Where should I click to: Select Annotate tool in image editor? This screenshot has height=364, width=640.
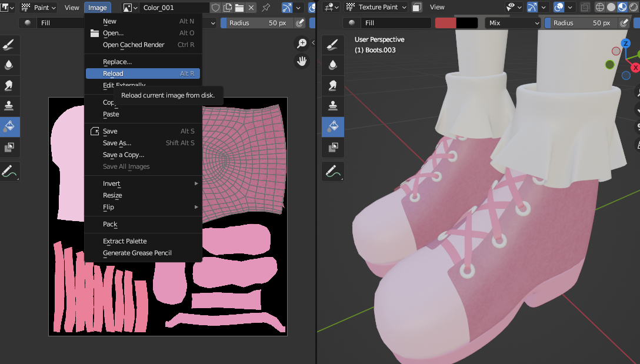click(9, 171)
